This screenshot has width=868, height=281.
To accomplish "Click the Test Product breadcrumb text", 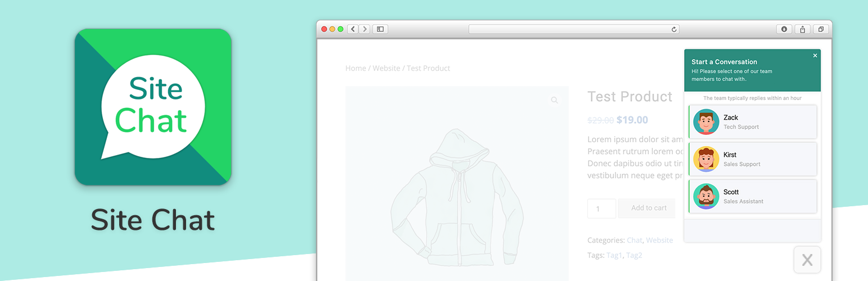I will pyautogui.click(x=428, y=68).
